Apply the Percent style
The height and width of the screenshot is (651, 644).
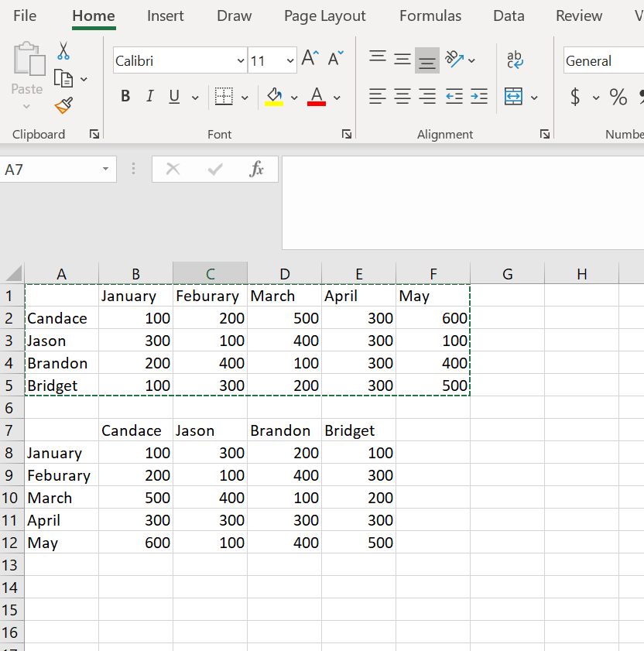618,98
